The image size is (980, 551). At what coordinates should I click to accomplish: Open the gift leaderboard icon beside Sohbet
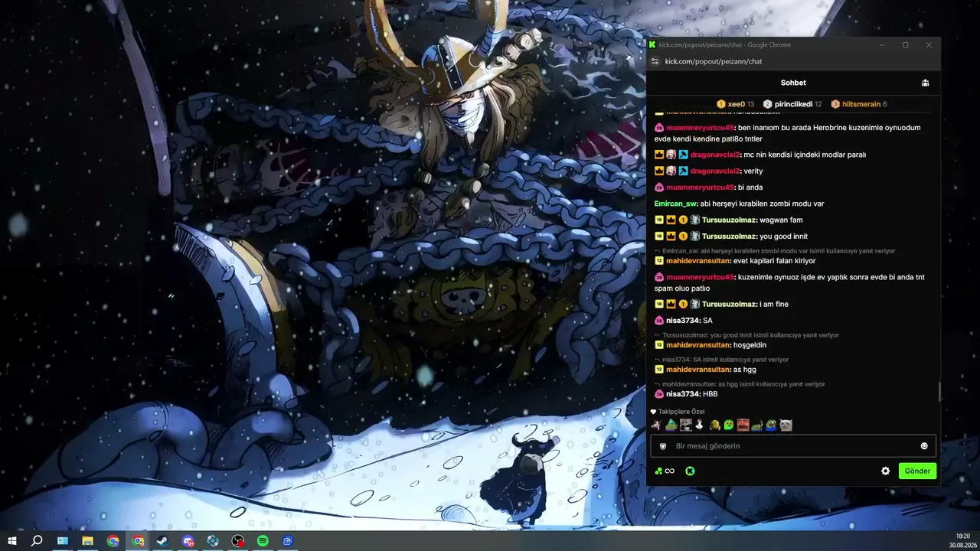click(925, 83)
